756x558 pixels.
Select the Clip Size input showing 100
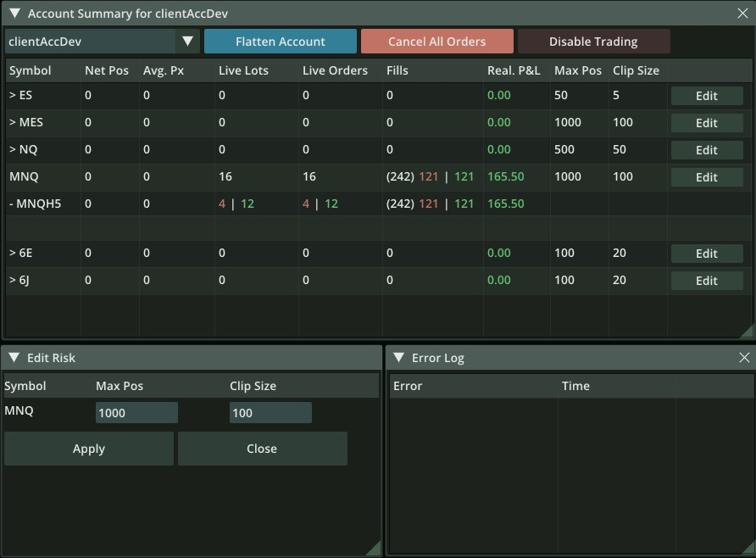click(x=270, y=412)
